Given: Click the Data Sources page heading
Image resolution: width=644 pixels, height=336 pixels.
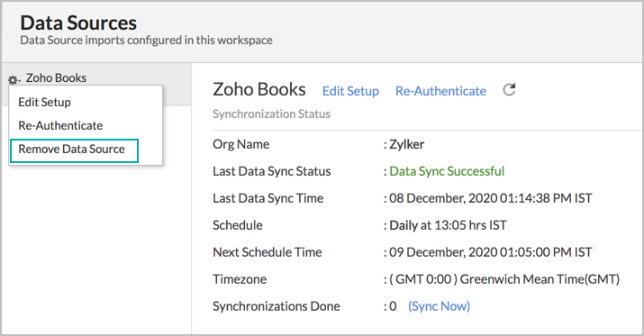Looking at the screenshot, I should tap(78, 23).
